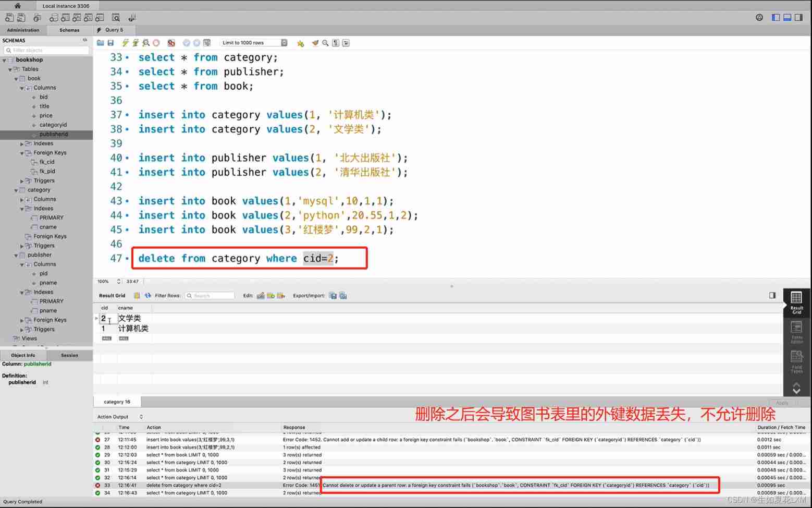This screenshot has height=508, width=812.
Task: Select the pname column under publisher
Action: click(x=48, y=283)
